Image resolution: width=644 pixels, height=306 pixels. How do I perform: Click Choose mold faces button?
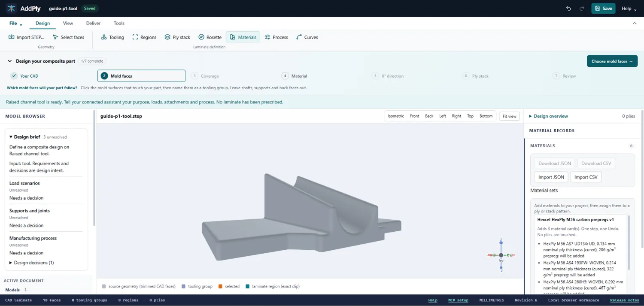click(x=612, y=61)
